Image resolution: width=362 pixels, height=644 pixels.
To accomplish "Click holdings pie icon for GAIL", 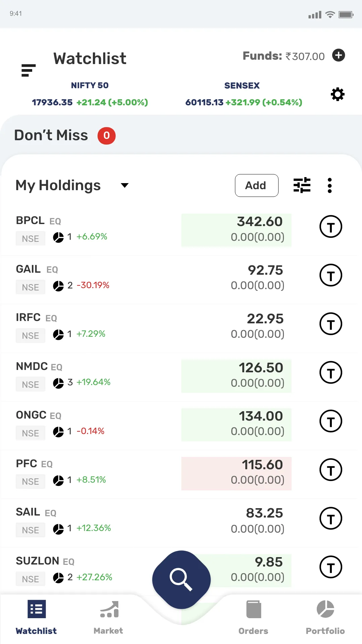I will 58,286.
